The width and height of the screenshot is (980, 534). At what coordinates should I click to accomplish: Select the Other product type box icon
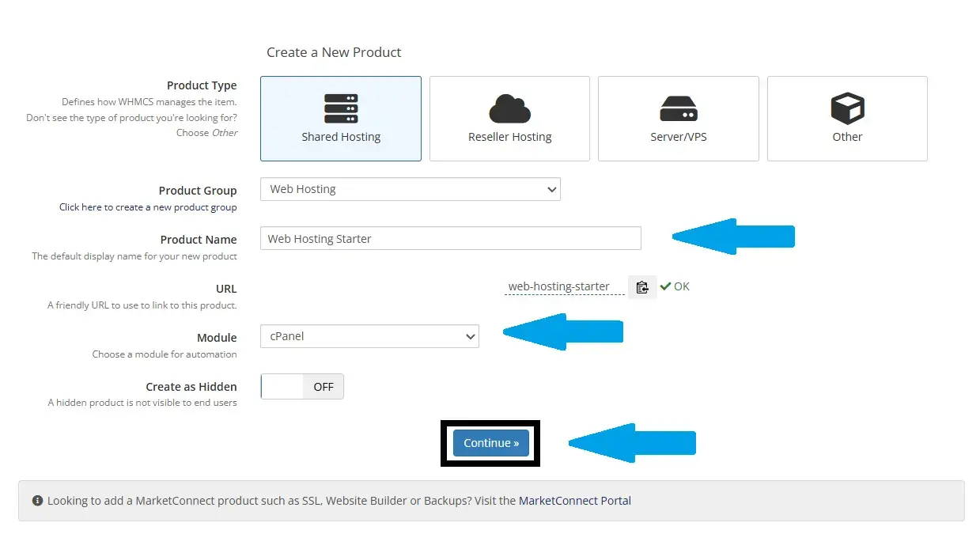(847, 108)
